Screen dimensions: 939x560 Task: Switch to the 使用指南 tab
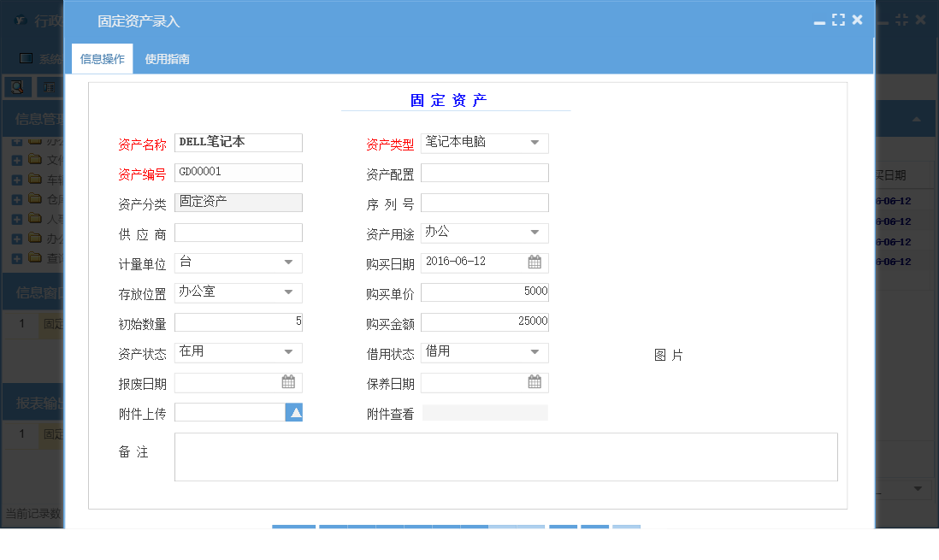pyautogui.click(x=167, y=58)
